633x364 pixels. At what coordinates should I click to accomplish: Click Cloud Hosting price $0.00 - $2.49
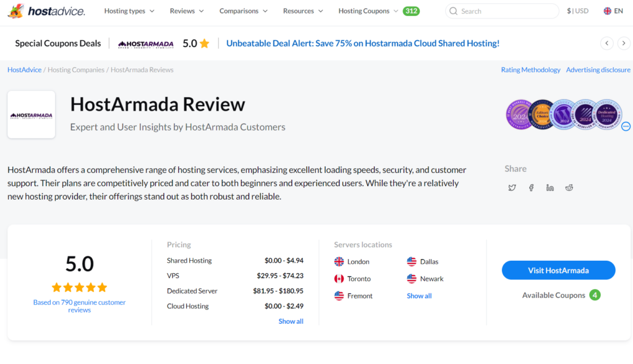tap(284, 306)
